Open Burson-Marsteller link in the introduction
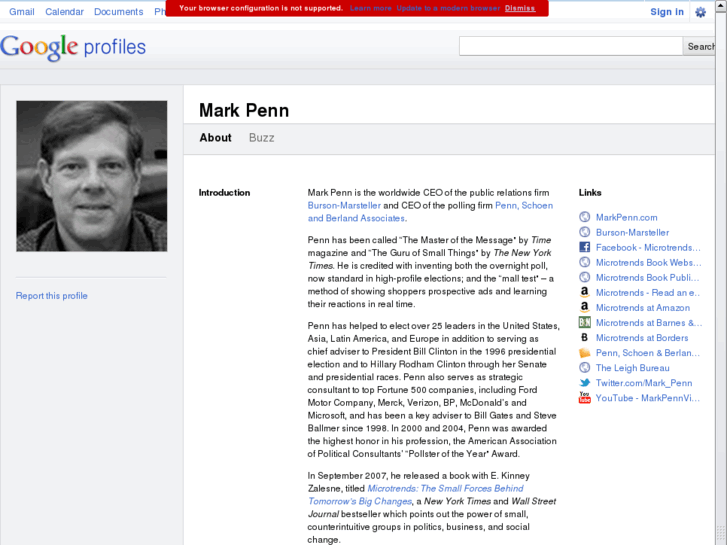Screen dimensions: 727x545 coord(344,205)
